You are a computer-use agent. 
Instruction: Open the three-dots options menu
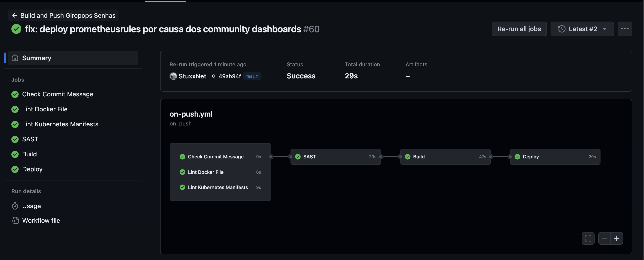point(624,29)
